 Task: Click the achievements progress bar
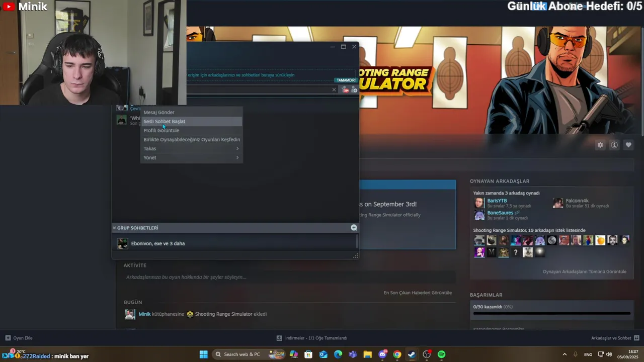point(551,313)
